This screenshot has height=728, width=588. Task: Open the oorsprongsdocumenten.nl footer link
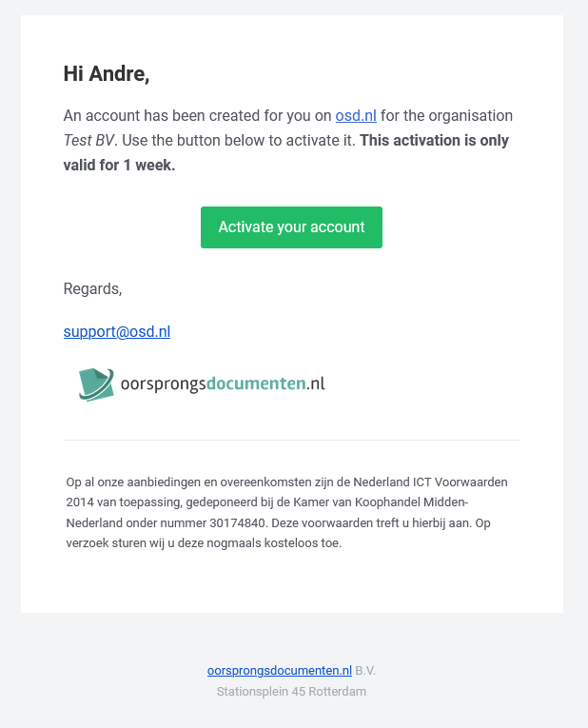click(280, 671)
